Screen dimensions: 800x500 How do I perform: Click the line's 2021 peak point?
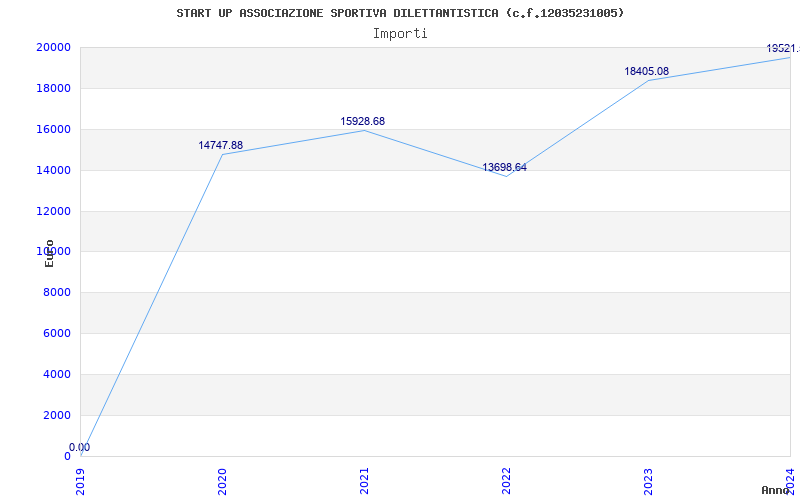tap(364, 131)
